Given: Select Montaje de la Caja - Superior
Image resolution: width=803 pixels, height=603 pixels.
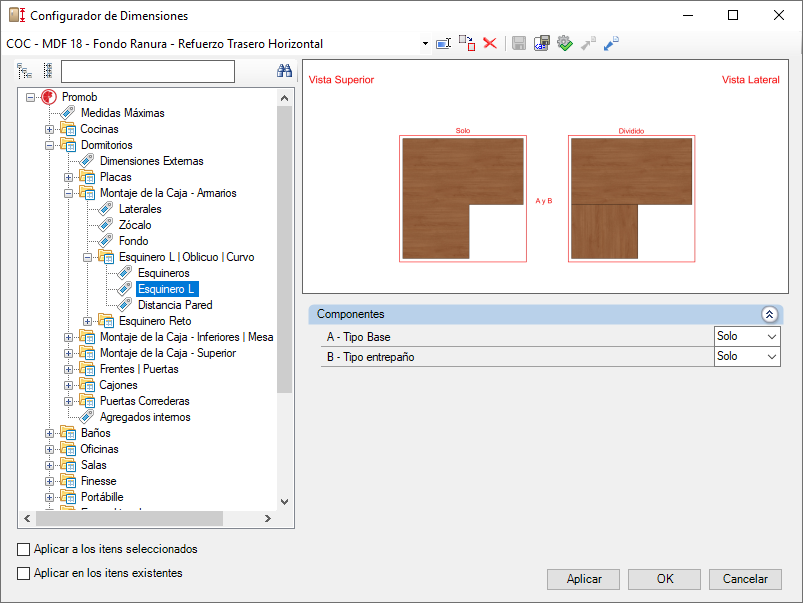Looking at the screenshot, I should (x=168, y=353).
